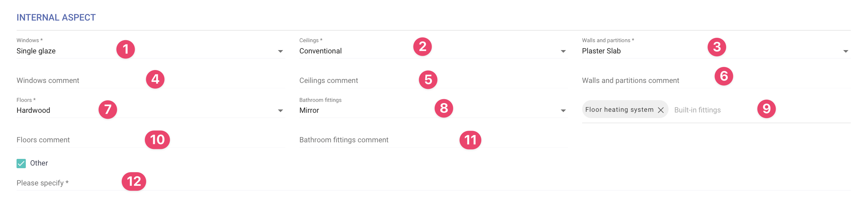
Task: Expand the Ceilings dropdown arrow
Action: tap(563, 51)
